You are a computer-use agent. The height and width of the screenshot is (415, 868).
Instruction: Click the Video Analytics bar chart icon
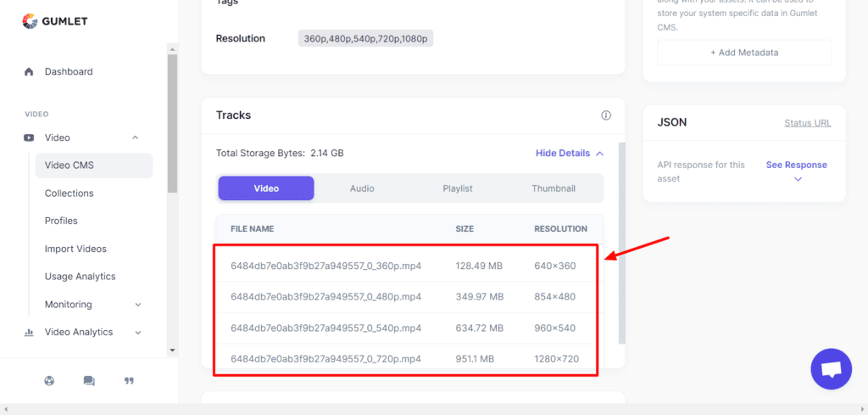click(x=29, y=333)
